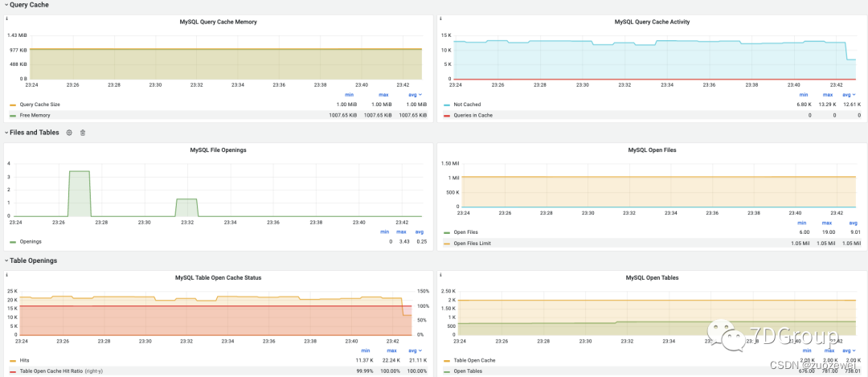Sort by avg in File Openings legend
868x377 pixels.
(x=420, y=232)
